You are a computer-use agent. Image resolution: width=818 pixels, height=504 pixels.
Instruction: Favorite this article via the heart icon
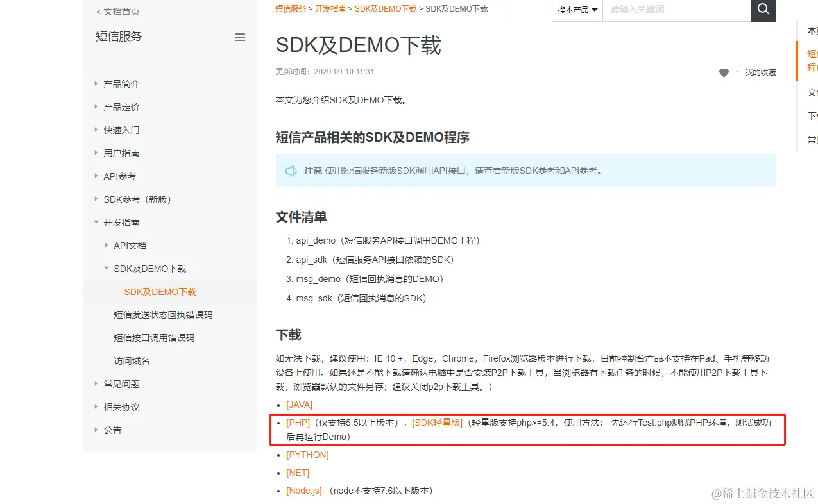(x=724, y=72)
